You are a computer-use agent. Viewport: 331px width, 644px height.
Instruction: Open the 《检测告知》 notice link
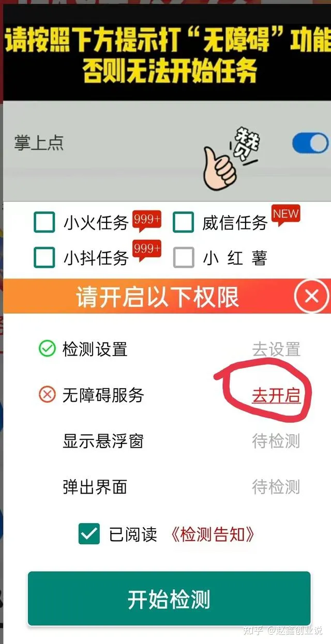[212, 534]
